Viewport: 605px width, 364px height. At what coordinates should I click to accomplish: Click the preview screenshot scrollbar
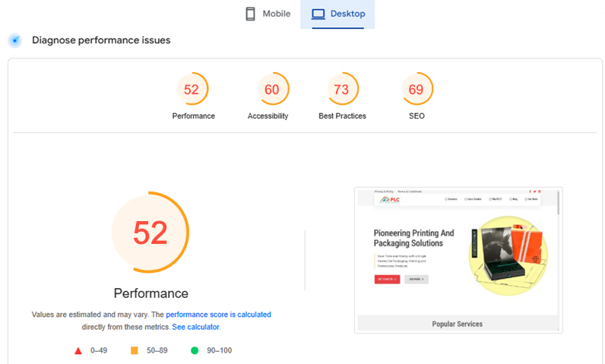point(558,202)
